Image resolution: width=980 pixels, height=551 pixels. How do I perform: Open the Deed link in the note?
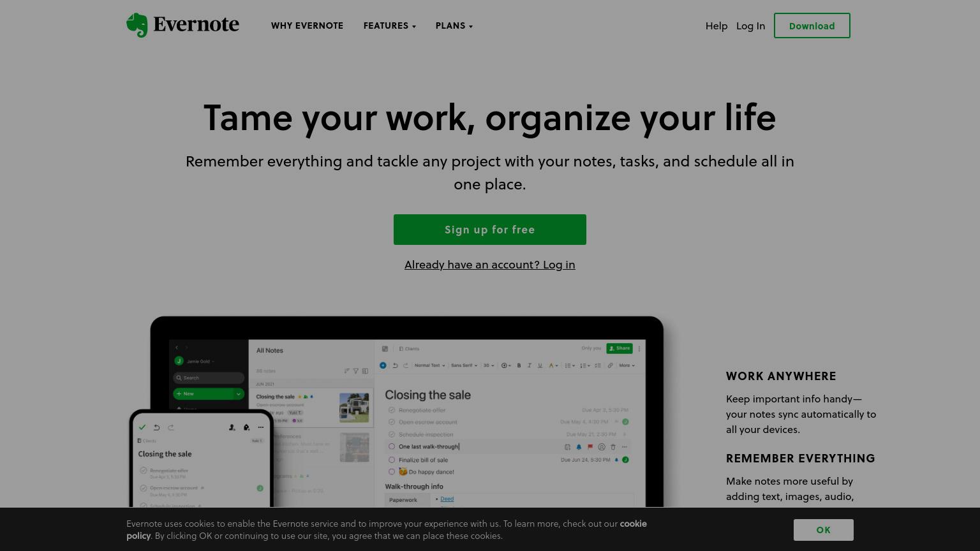tap(447, 499)
